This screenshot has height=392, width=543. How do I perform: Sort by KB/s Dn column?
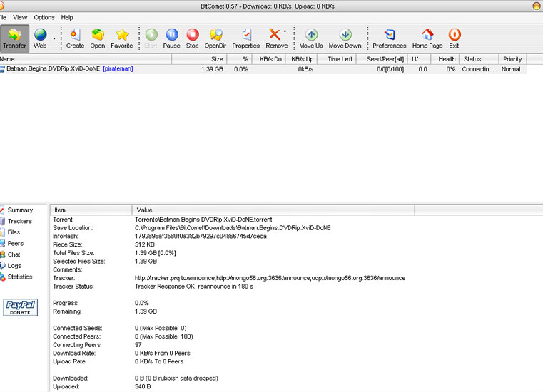[269, 59]
